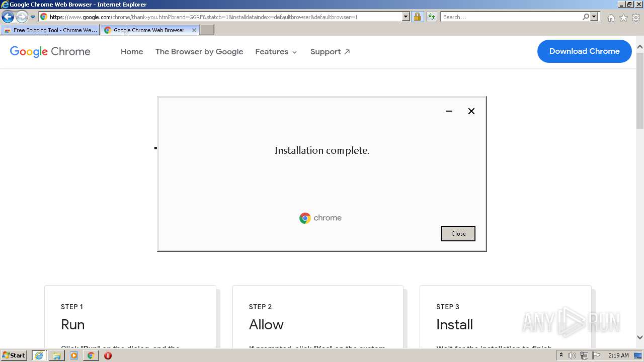644x362 pixels.
Task: Open the security lock report icon
Action: (x=417, y=17)
